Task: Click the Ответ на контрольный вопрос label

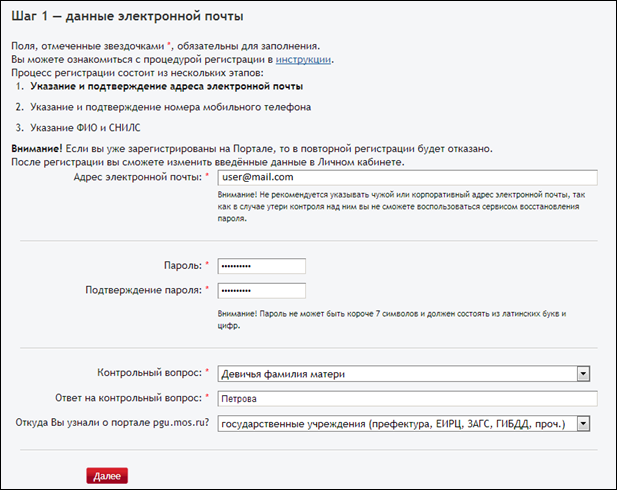Action: click(128, 398)
